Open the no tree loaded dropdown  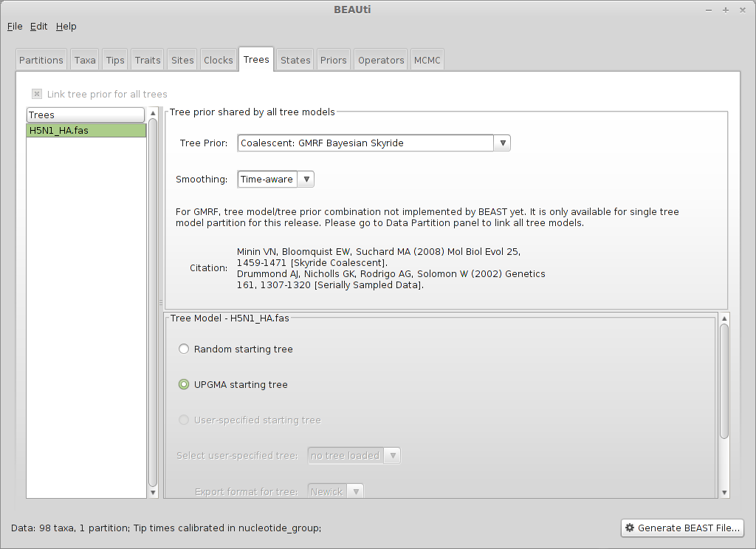click(x=354, y=455)
